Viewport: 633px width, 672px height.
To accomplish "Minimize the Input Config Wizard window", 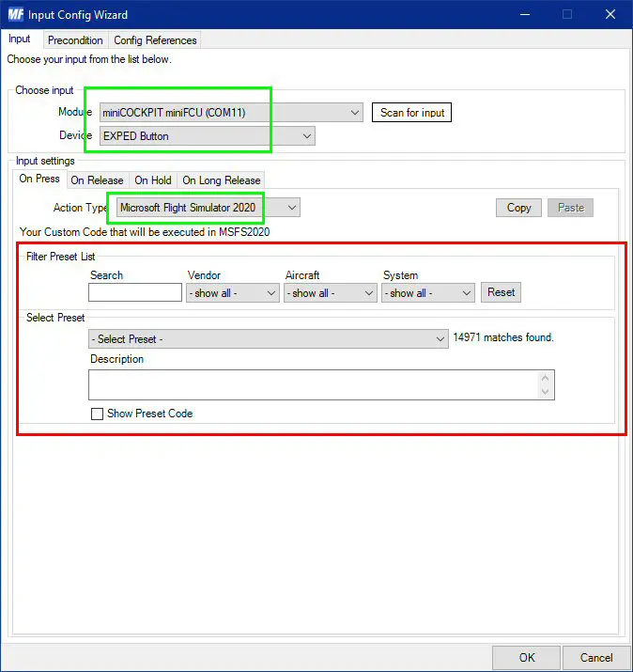I will tap(525, 15).
